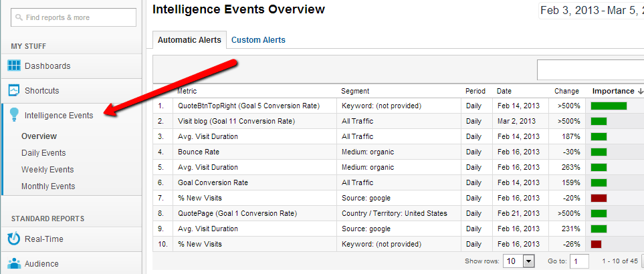Screen dimensions: 644x274
Task: Click the Intelligence Events lightbulb icon
Action: pos(14,115)
